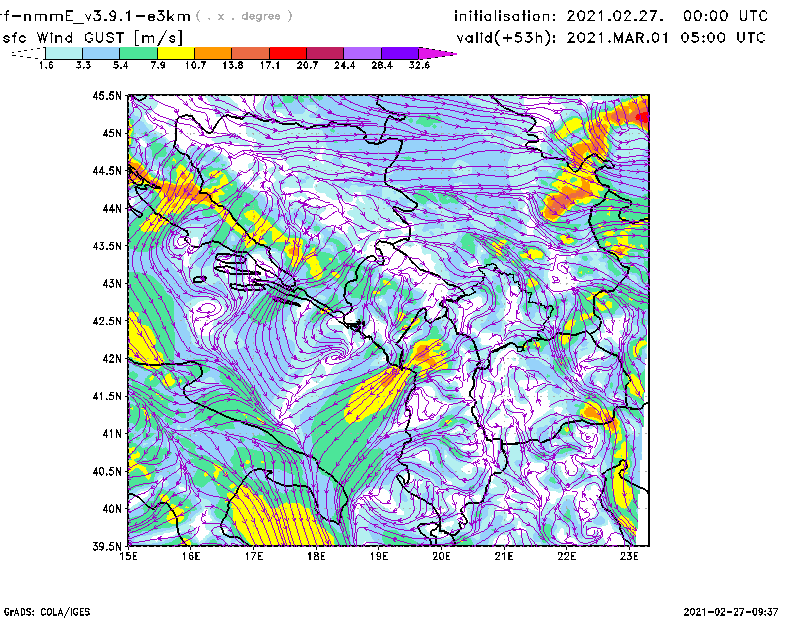The image size is (800, 618).
Task: Click the legend value "32.6"
Action: (419, 65)
